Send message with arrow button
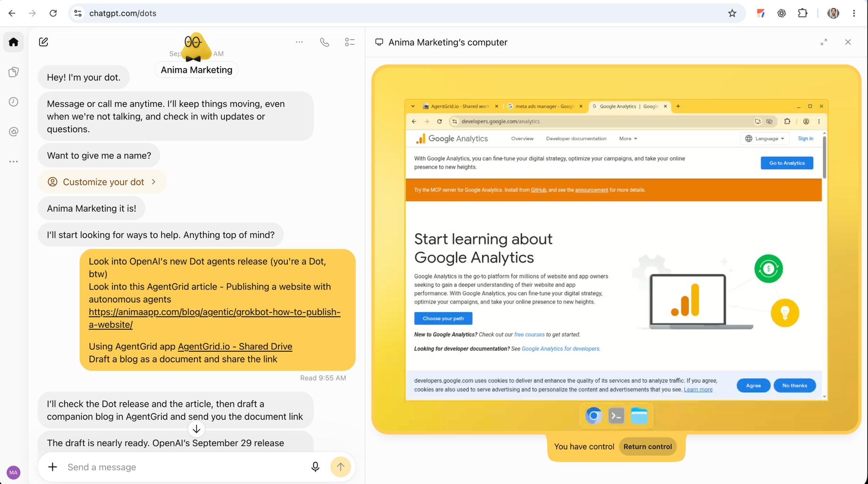 [x=341, y=467]
